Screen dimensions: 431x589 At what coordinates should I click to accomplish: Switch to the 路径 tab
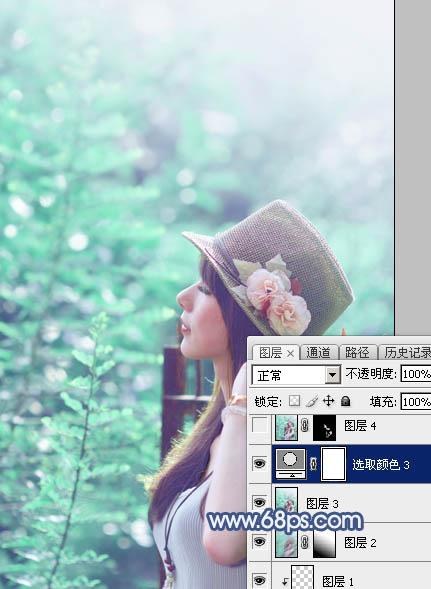pyautogui.click(x=357, y=353)
